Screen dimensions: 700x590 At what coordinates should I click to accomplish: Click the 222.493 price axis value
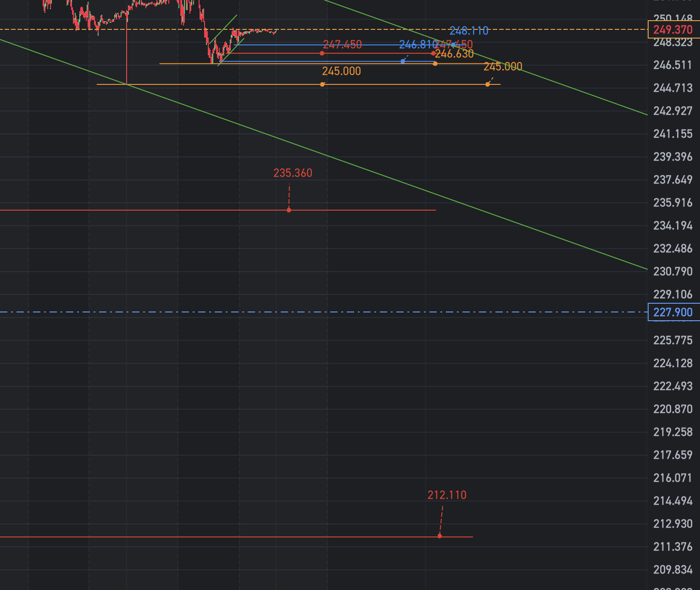coord(673,386)
